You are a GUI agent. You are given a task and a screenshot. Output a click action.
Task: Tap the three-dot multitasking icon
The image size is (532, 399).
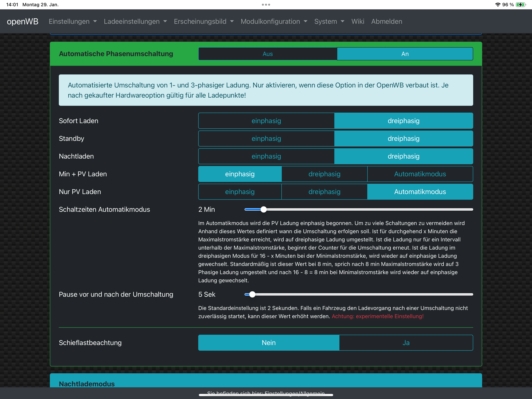click(x=266, y=4)
